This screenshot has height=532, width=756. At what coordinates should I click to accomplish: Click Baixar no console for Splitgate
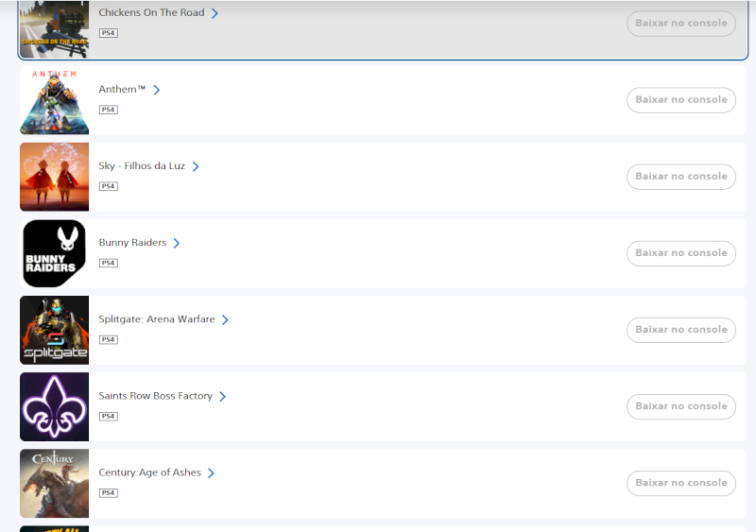[x=681, y=330]
